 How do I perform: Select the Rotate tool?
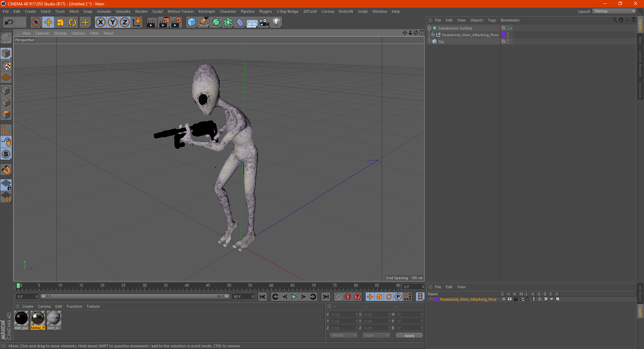coord(72,22)
